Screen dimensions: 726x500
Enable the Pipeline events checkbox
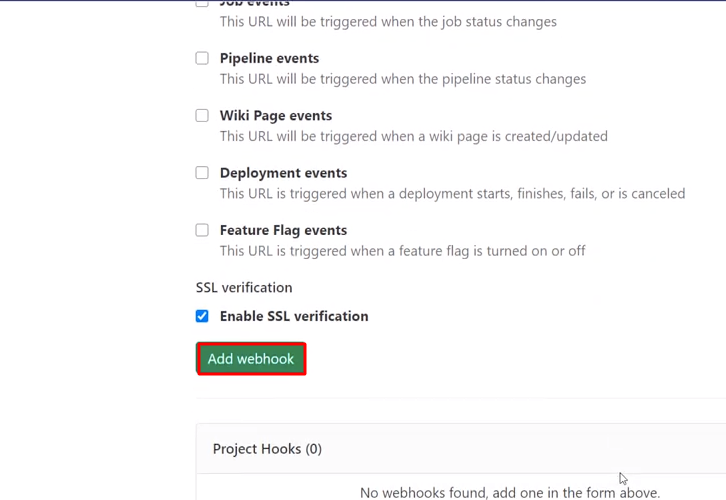coord(202,58)
